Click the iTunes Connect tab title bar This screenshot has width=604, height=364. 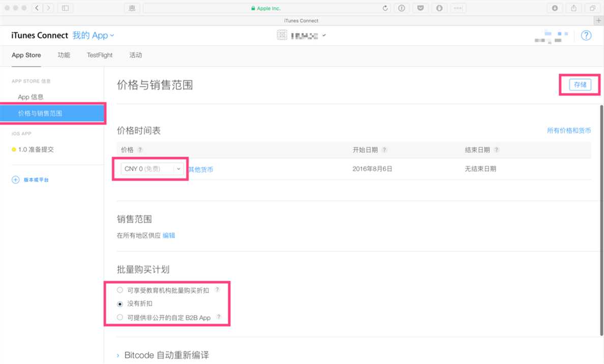[x=301, y=20]
